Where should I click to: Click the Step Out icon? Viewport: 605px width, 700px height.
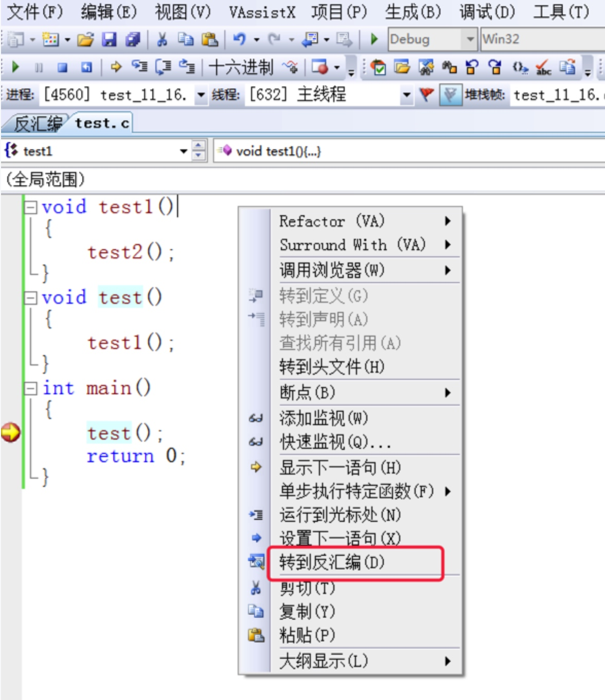[187, 67]
